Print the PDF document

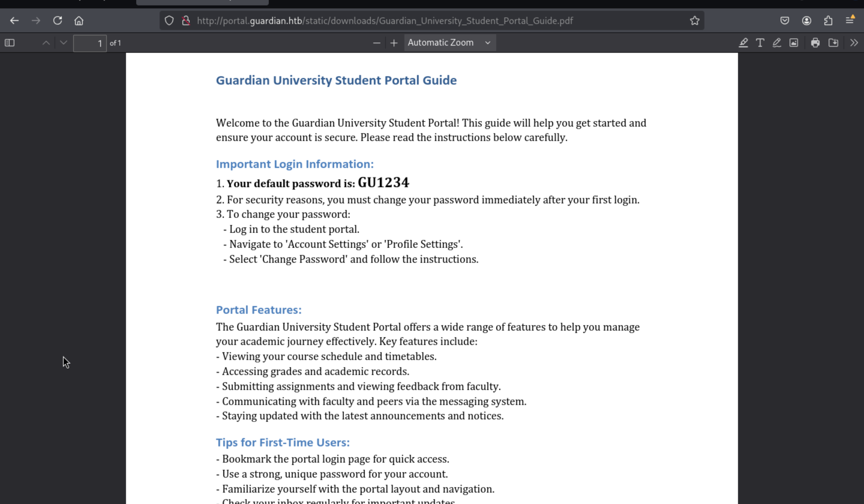pyautogui.click(x=815, y=43)
